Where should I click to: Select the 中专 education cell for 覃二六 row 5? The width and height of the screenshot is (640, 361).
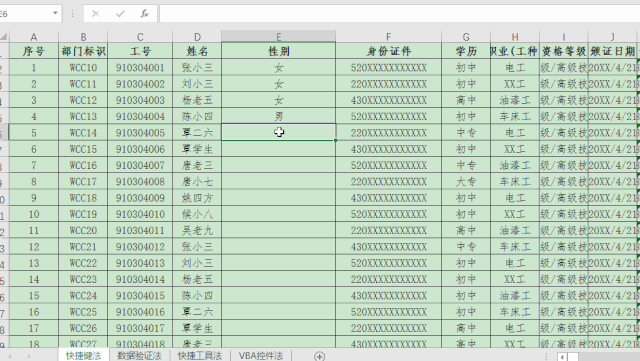click(466, 133)
